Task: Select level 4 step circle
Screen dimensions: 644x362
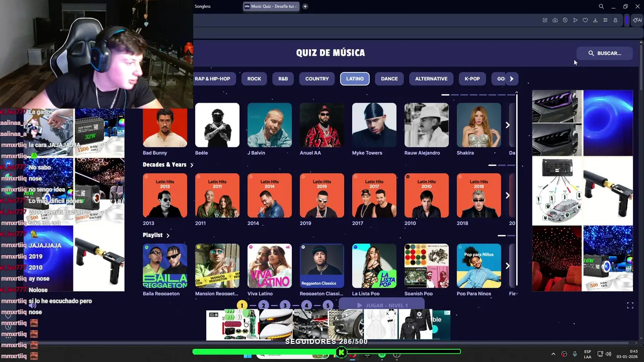Action: point(306,305)
